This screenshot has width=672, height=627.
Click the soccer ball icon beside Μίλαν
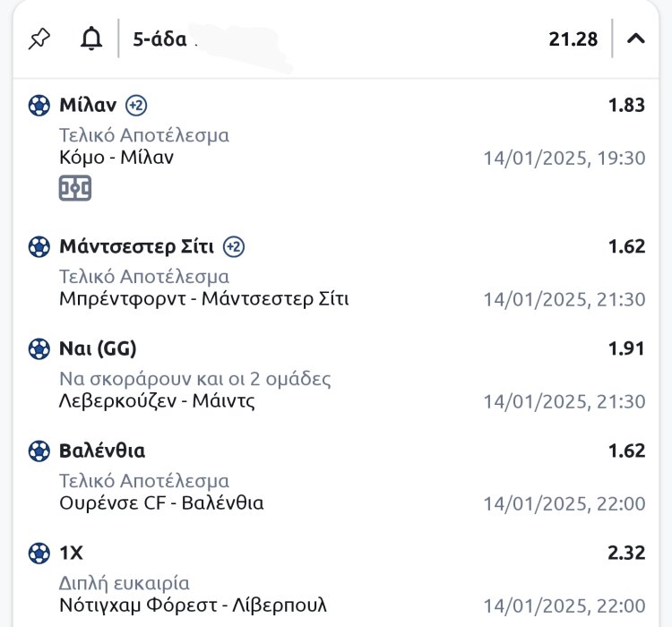(x=39, y=106)
